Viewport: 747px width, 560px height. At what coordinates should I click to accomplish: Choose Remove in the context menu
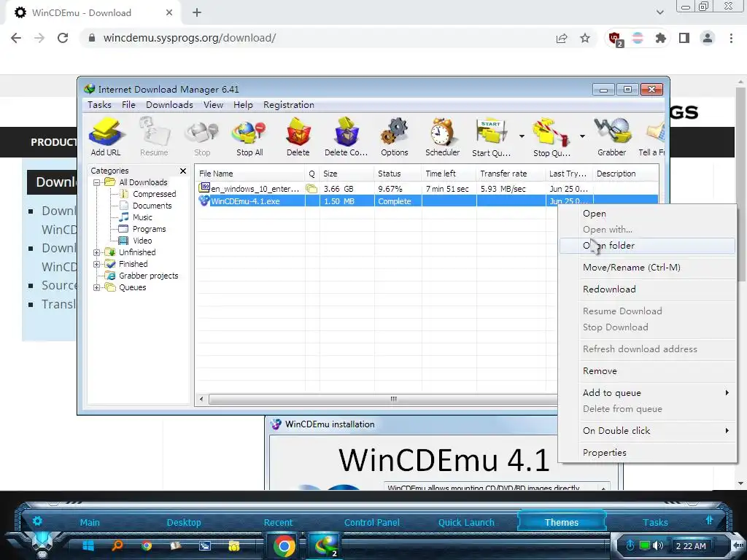pyautogui.click(x=648, y=371)
